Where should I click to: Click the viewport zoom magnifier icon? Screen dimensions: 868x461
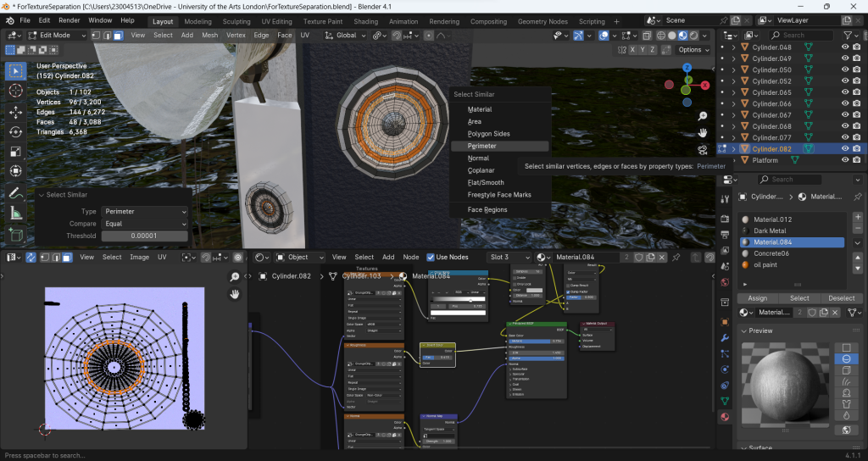(x=703, y=115)
